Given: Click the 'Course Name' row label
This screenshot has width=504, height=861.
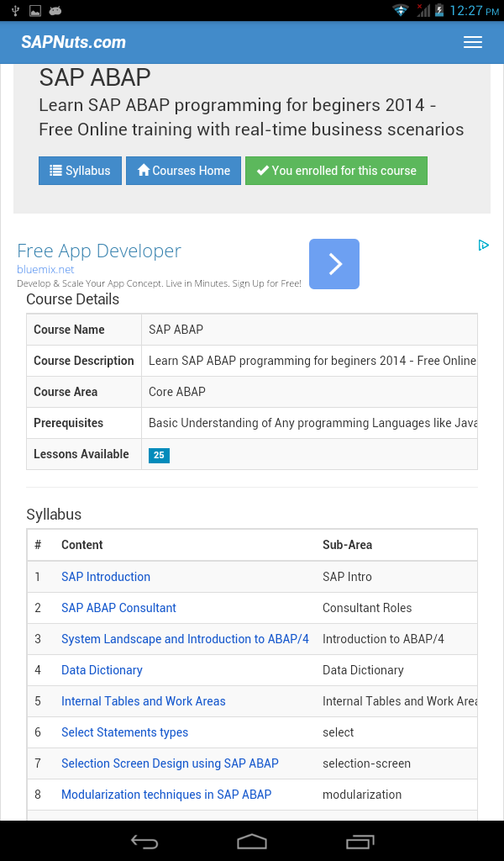Looking at the screenshot, I should point(69,330).
